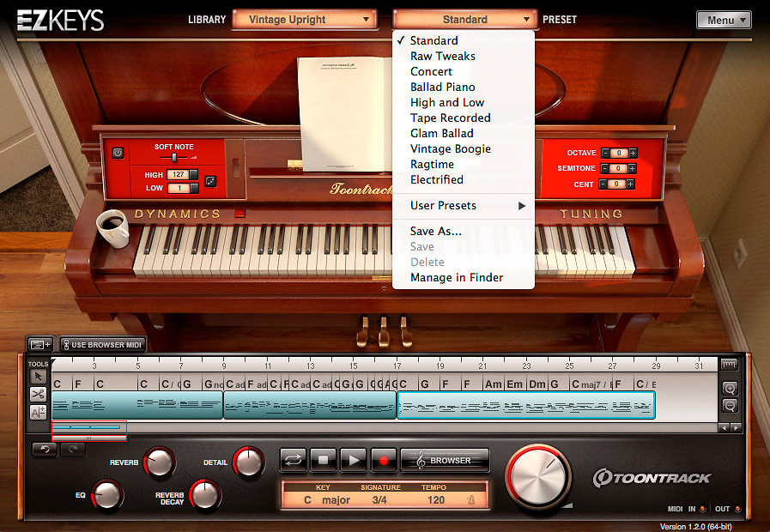This screenshot has width=770, height=532.
Task: Select the Ragtime preset
Action: (464, 165)
